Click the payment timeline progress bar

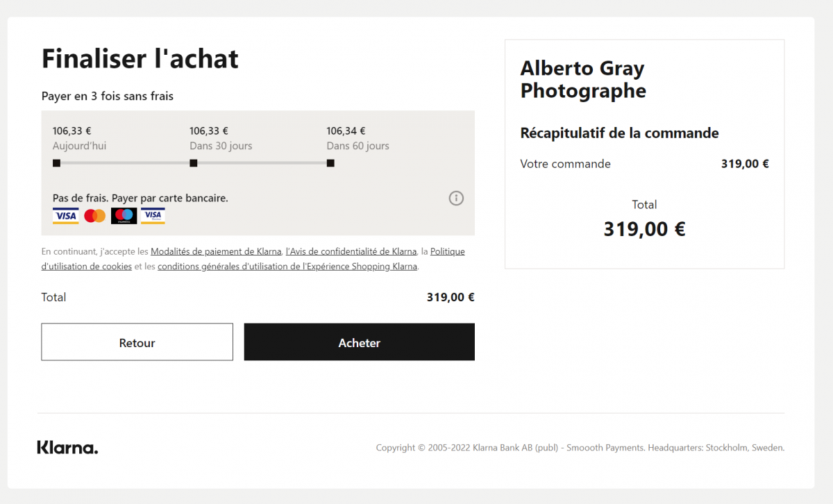[194, 163]
